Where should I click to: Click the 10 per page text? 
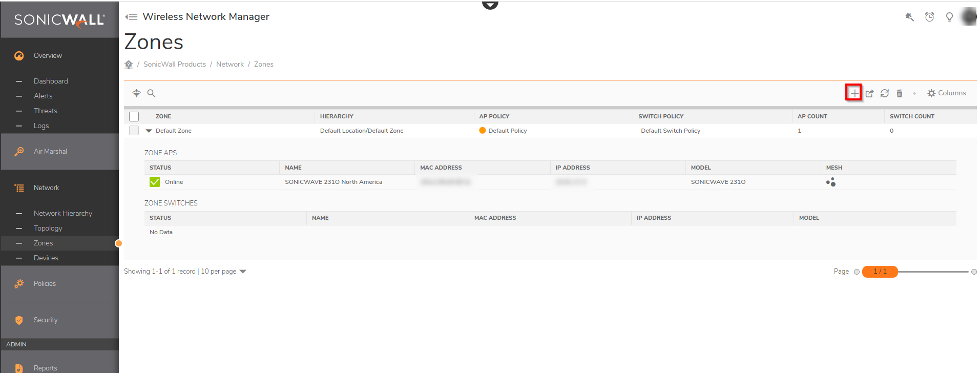(219, 272)
